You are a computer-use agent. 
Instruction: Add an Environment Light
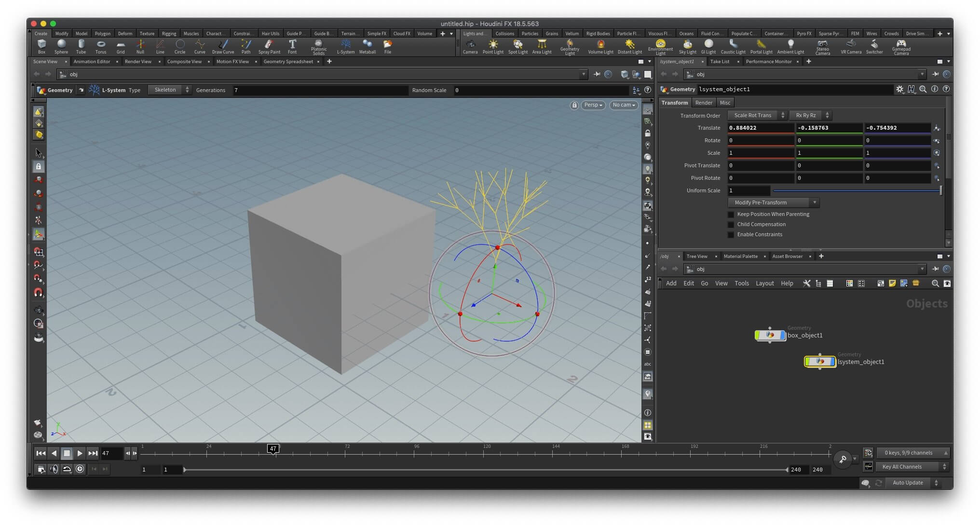click(661, 47)
